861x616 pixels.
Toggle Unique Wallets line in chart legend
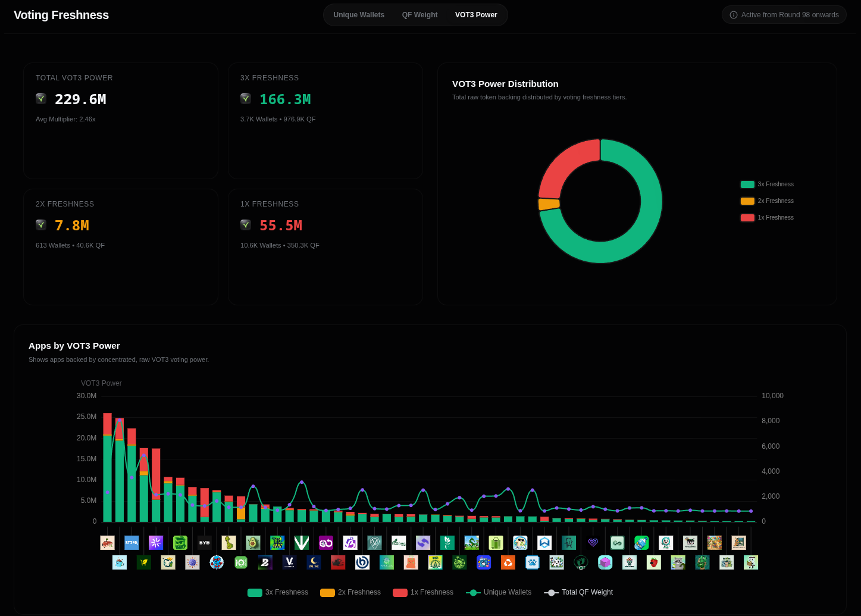(499, 592)
